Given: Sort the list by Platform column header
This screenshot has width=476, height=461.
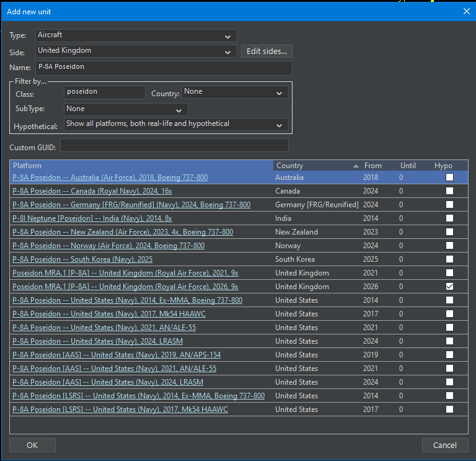Looking at the screenshot, I should (141, 166).
